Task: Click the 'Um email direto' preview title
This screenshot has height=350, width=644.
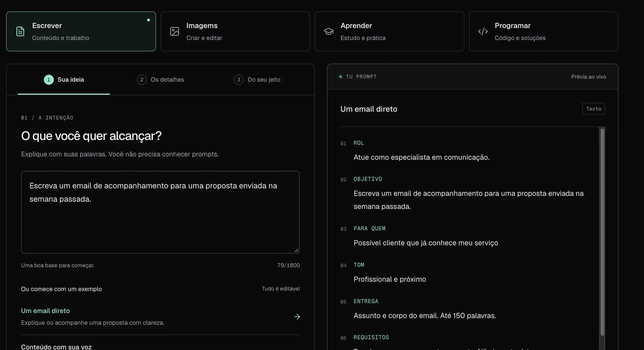Action: tap(369, 109)
